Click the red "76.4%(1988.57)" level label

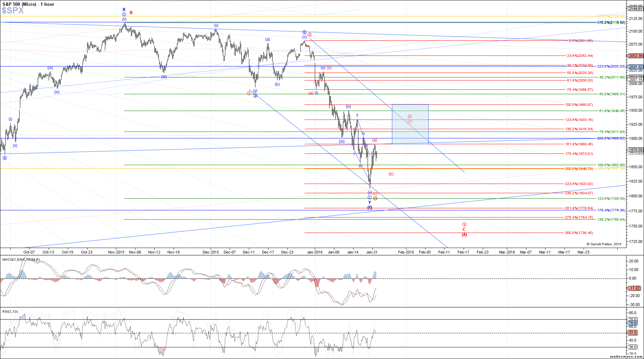coord(580,90)
